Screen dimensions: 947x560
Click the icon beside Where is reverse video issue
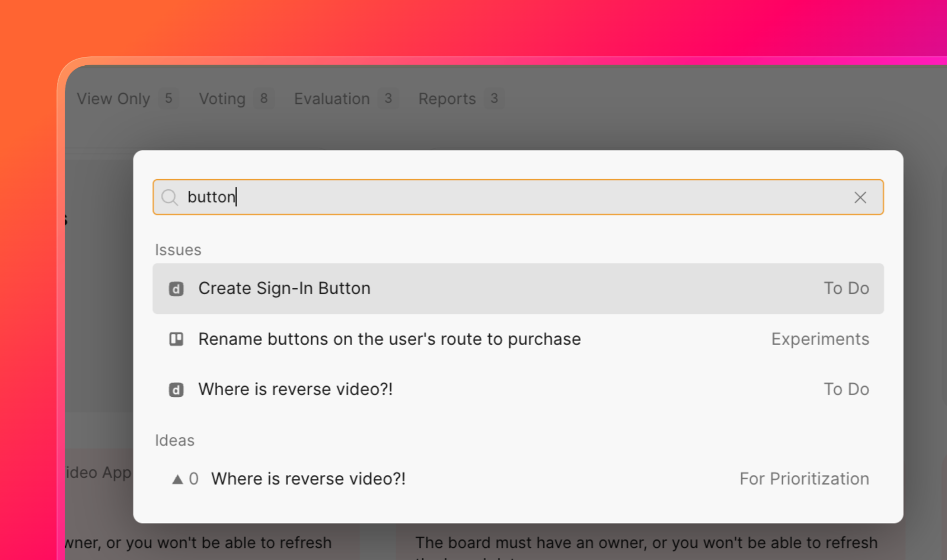pyautogui.click(x=176, y=390)
